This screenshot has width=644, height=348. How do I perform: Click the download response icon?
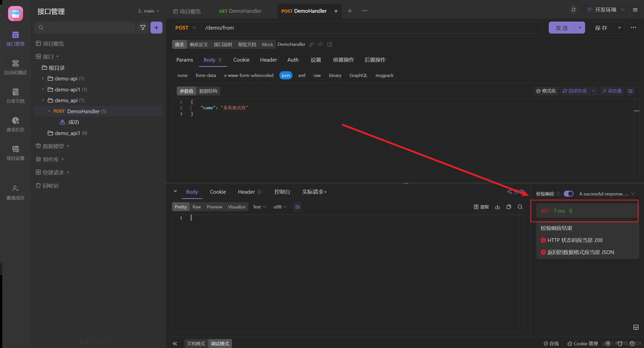click(x=497, y=207)
